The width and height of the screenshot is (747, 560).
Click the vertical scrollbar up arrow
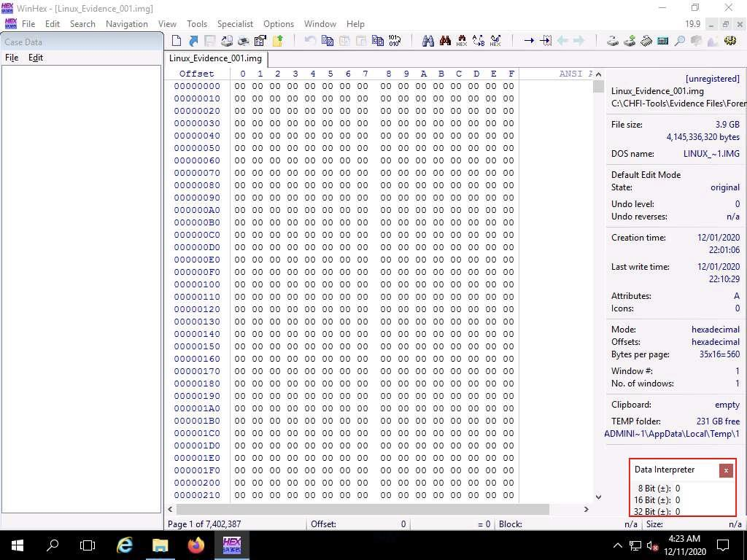point(598,74)
